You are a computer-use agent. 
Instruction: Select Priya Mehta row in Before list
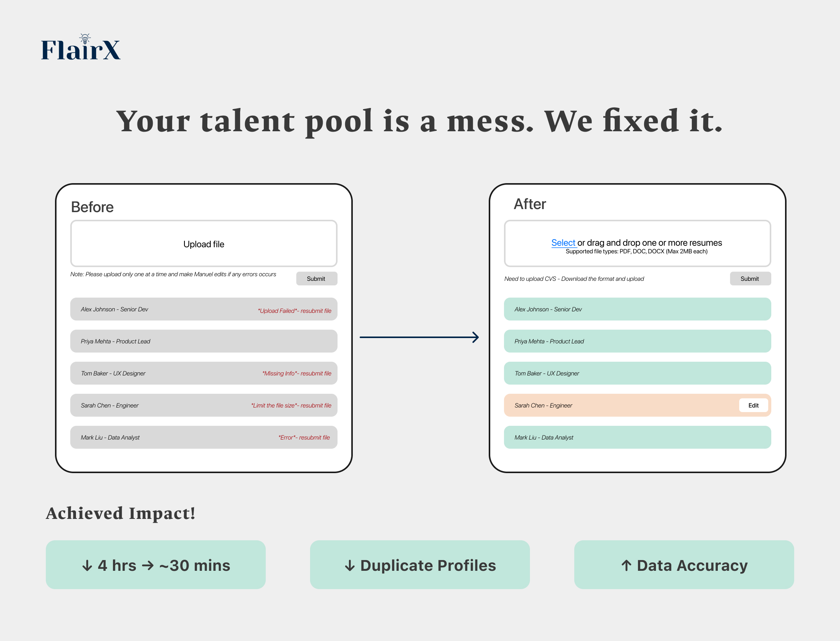coord(204,341)
